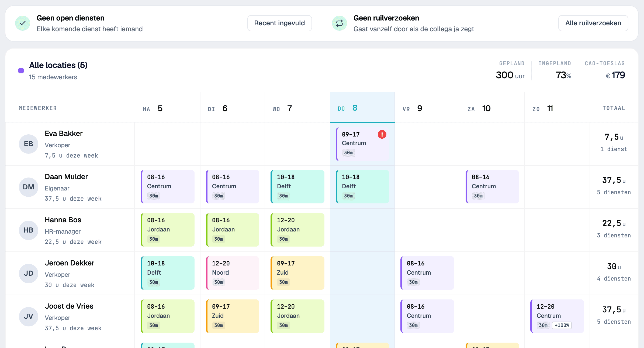Select the DI 6 day column header
Viewport: 644px width, 348px height.
[233, 107]
